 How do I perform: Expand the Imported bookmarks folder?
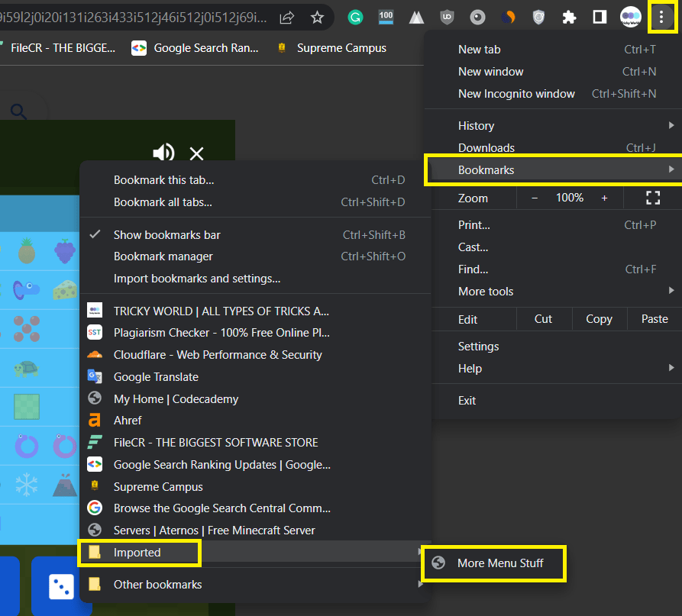coord(139,552)
